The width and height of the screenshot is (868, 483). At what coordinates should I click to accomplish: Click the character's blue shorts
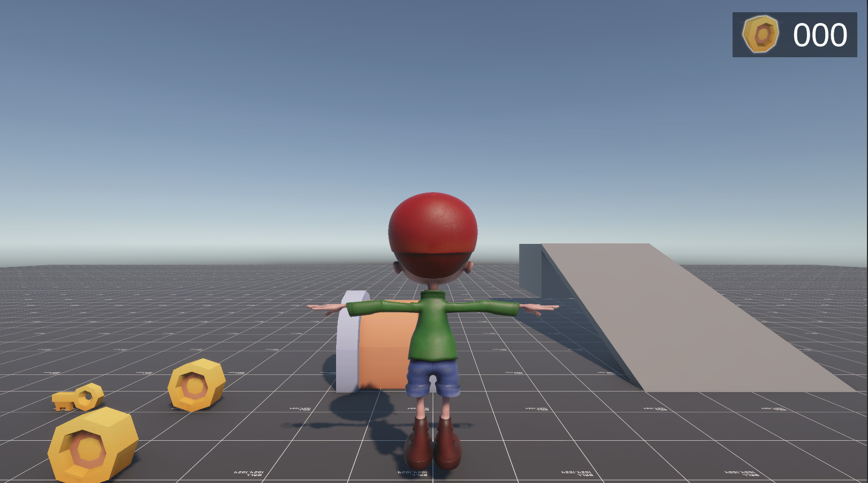[432, 377]
